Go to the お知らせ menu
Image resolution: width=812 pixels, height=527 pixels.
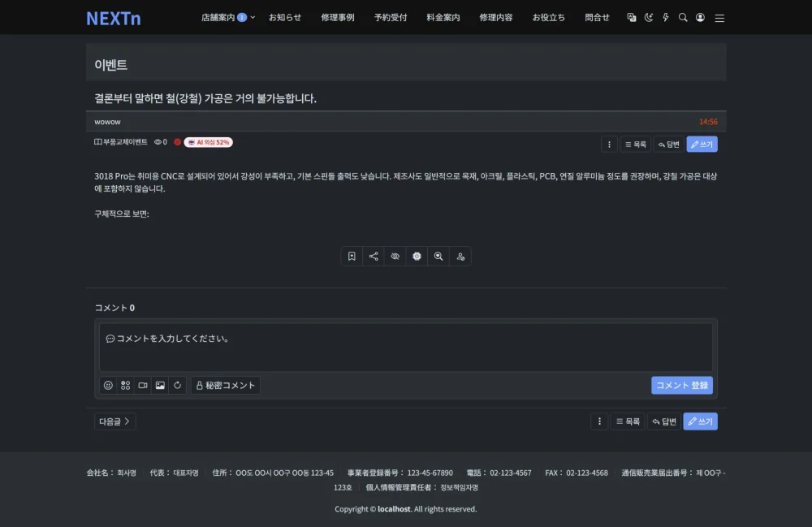click(x=285, y=18)
